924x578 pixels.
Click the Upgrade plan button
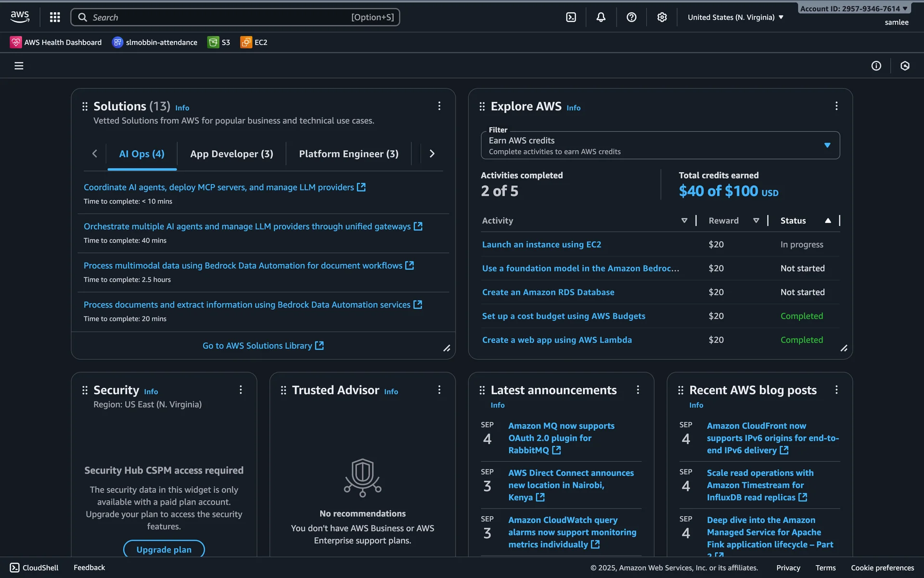164,549
